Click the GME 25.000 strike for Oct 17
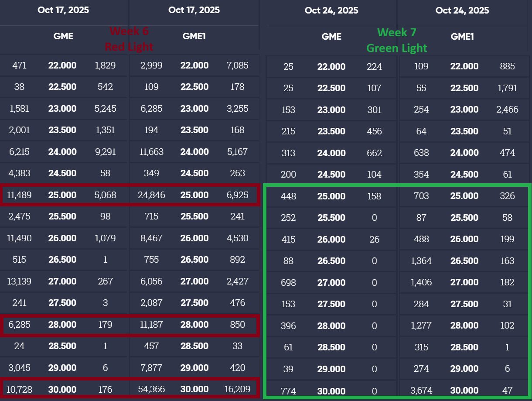This screenshot has height=401, width=532. pos(62,195)
